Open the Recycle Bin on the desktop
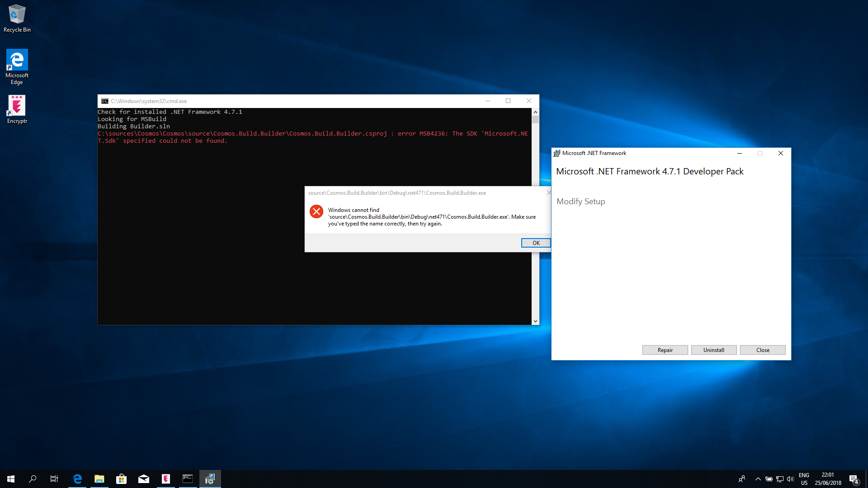This screenshot has height=488, width=868. click(x=17, y=14)
